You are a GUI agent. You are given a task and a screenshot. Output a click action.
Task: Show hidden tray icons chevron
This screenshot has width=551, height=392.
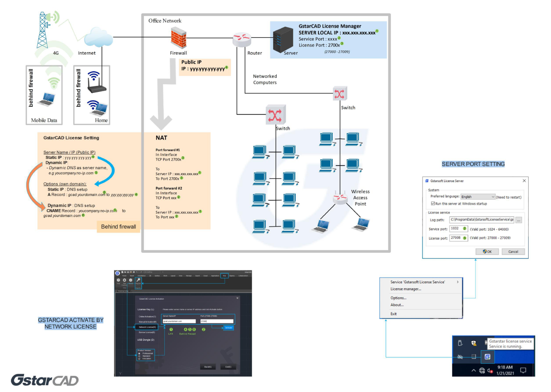(x=474, y=371)
